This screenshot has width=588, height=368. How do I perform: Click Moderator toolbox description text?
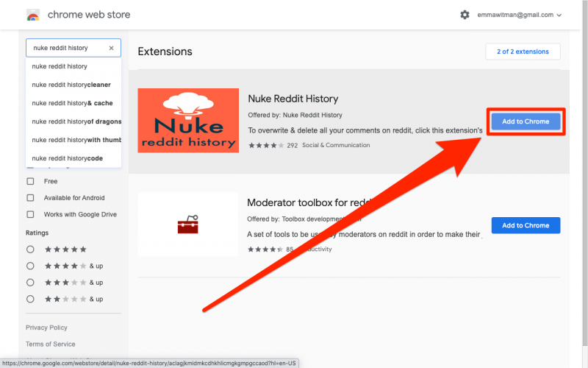coord(364,234)
